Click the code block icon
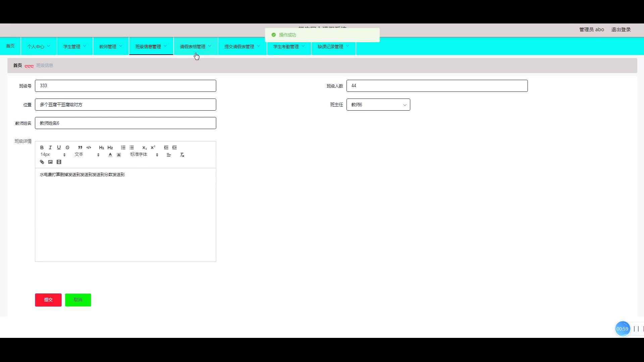This screenshot has height=362, width=644. (89, 147)
